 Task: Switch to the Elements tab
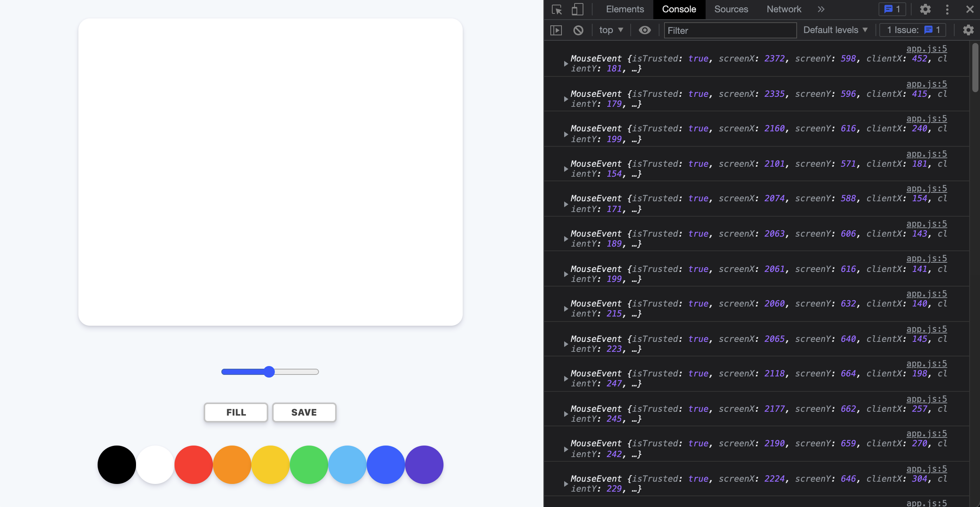pyautogui.click(x=625, y=10)
